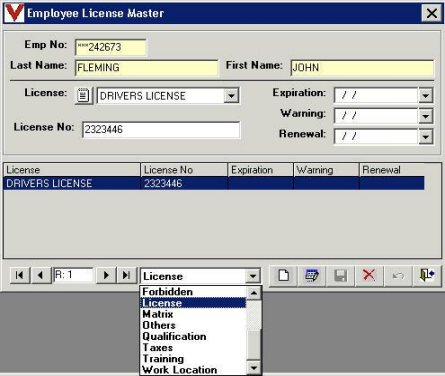Go to the next record

106,275
